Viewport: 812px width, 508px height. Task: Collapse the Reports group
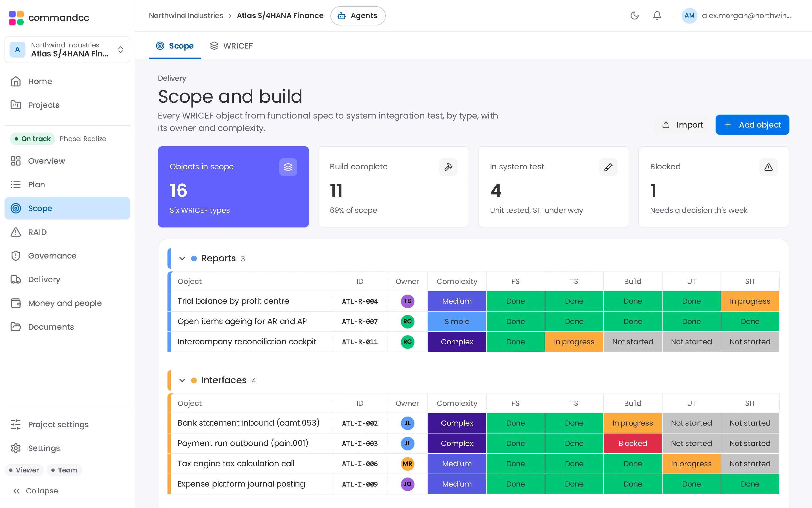182,258
